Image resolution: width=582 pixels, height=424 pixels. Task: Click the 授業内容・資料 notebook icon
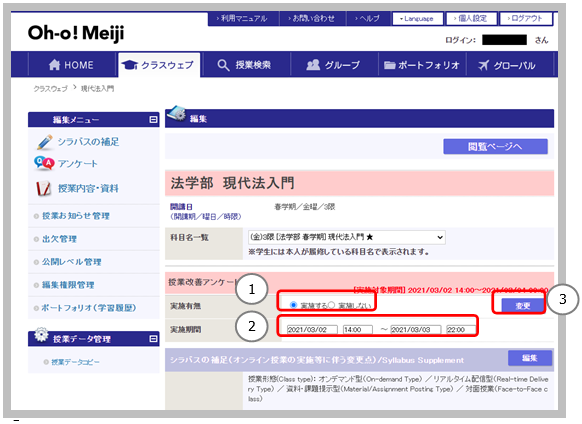[43, 188]
